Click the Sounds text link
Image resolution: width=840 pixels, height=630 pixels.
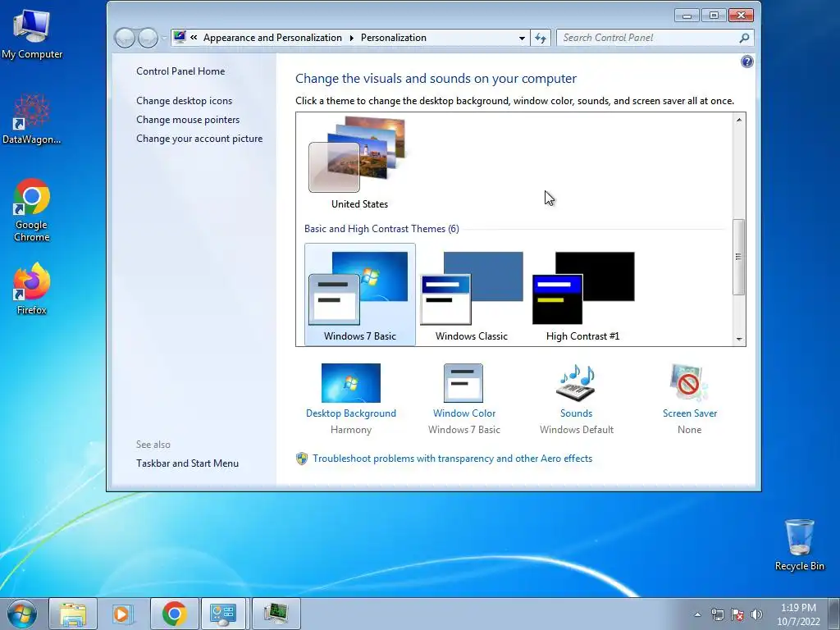tap(577, 413)
